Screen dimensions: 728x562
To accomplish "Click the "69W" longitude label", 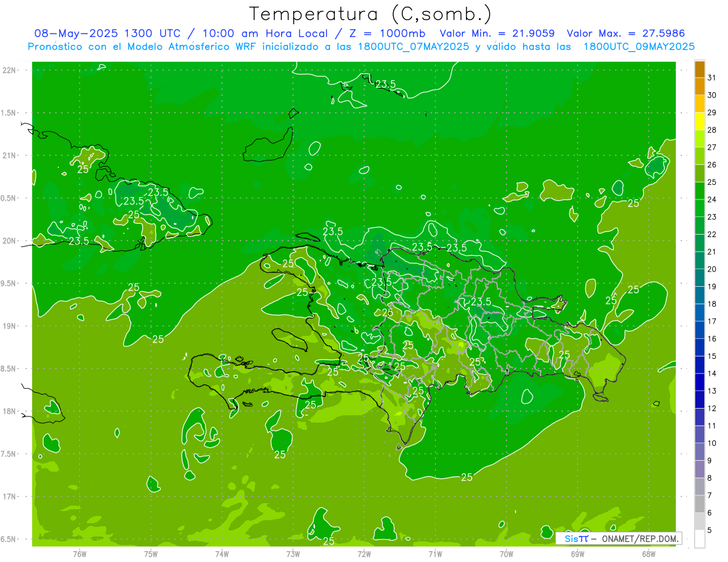I will (x=578, y=554).
